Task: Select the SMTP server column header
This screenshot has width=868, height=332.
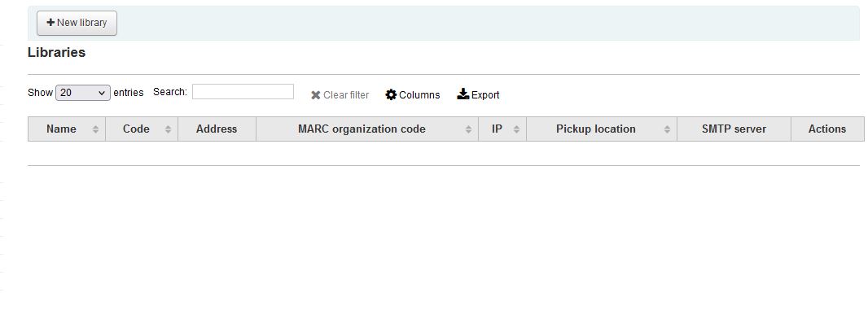Action: (734, 129)
